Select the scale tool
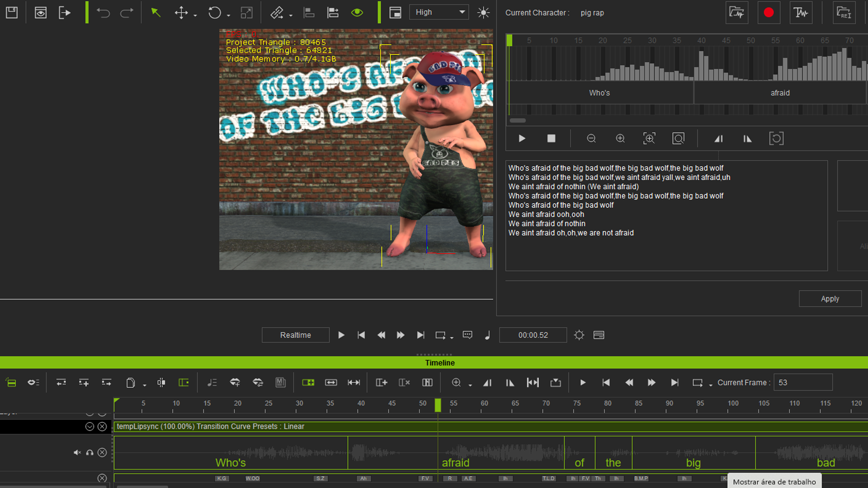 pos(246,12)
